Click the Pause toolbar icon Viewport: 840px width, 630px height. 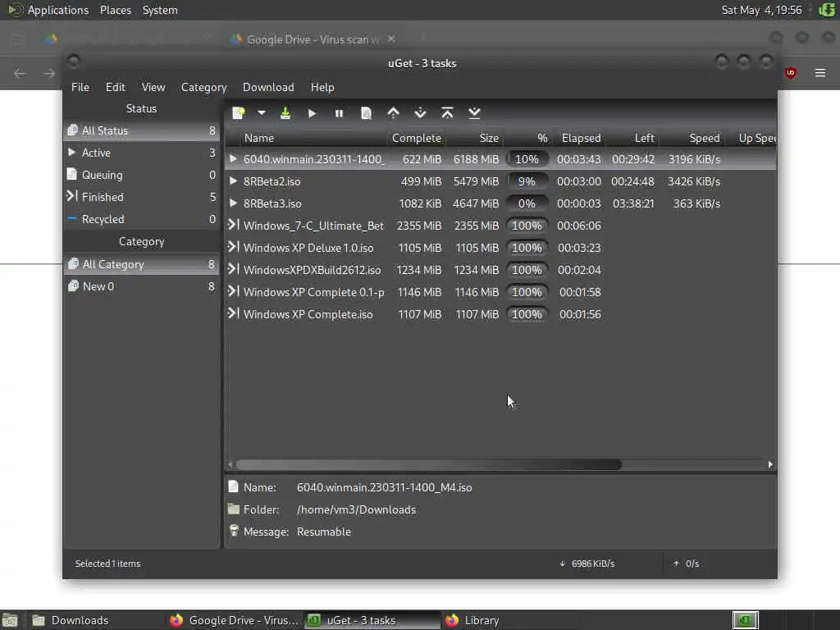[339, 113]
